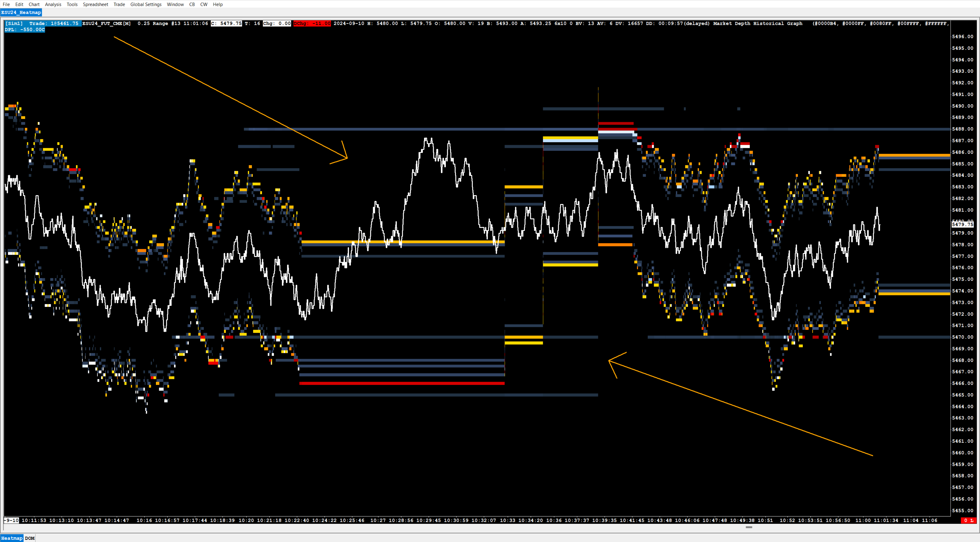
Task: Click the red '0 L' box in the bottom-right corner
Action: point(968,520)
